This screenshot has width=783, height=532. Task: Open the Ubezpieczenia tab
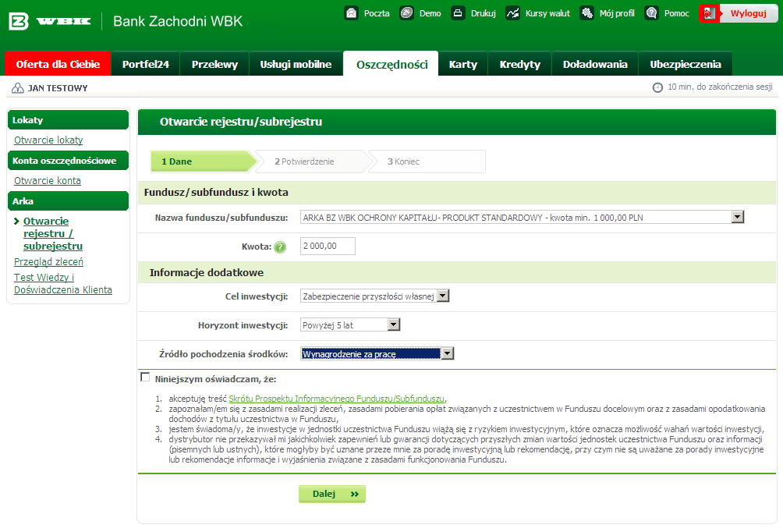tap(685, 64)
